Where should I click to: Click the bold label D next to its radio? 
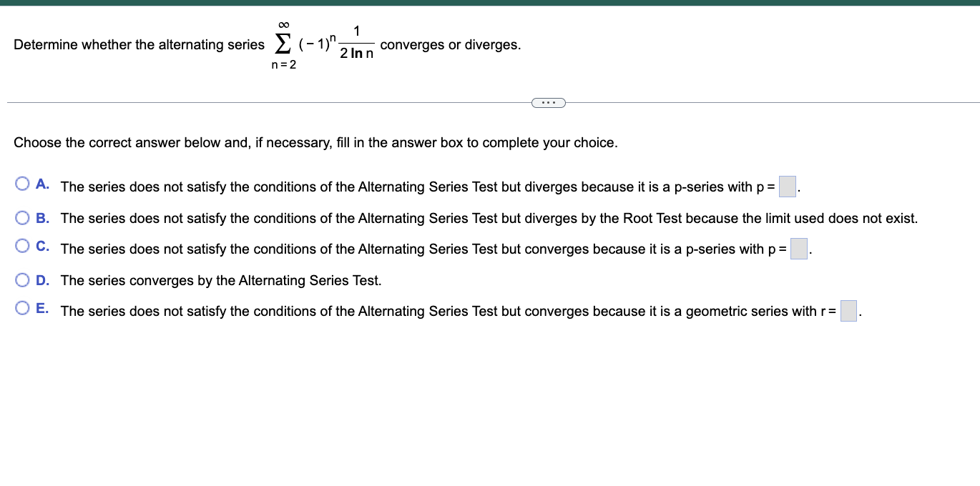tap(41, 279)
